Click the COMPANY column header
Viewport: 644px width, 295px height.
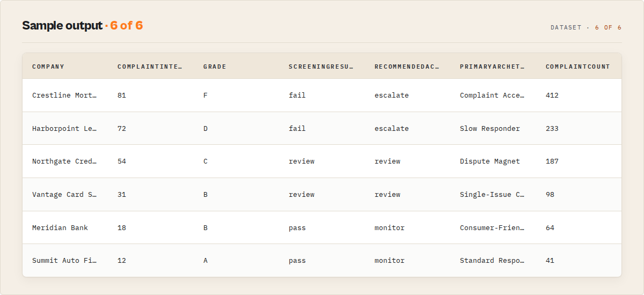tap(48, 67)
